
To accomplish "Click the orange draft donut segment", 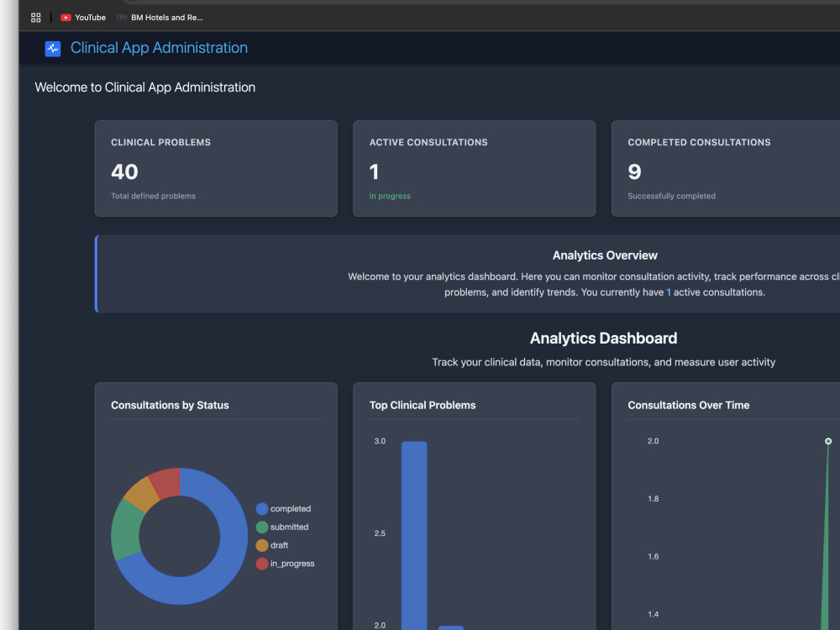I will (142, 493).
